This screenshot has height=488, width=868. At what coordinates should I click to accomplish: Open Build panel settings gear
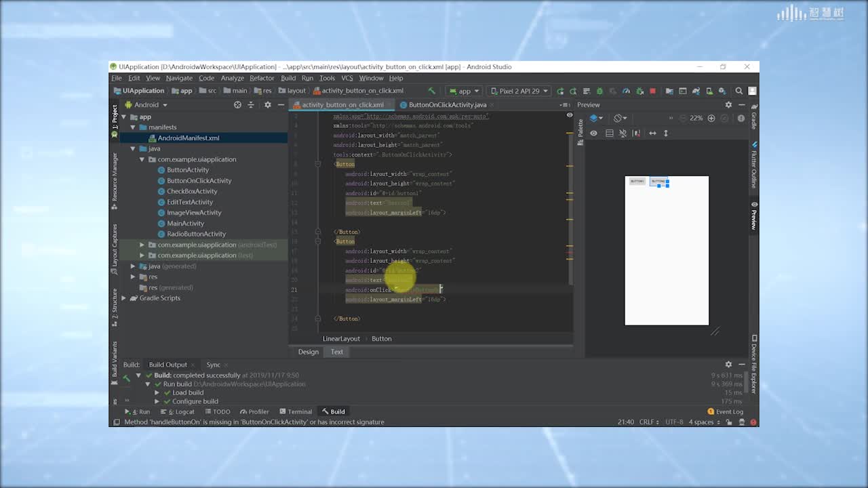(728, 365)
